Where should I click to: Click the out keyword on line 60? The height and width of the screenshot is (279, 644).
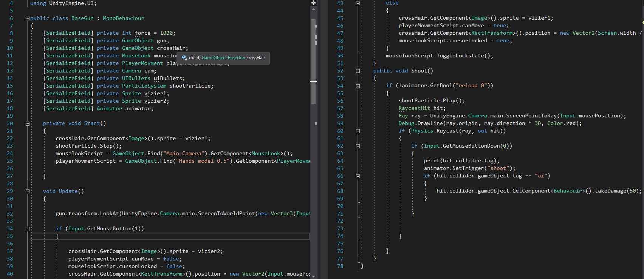click(482, 131)
